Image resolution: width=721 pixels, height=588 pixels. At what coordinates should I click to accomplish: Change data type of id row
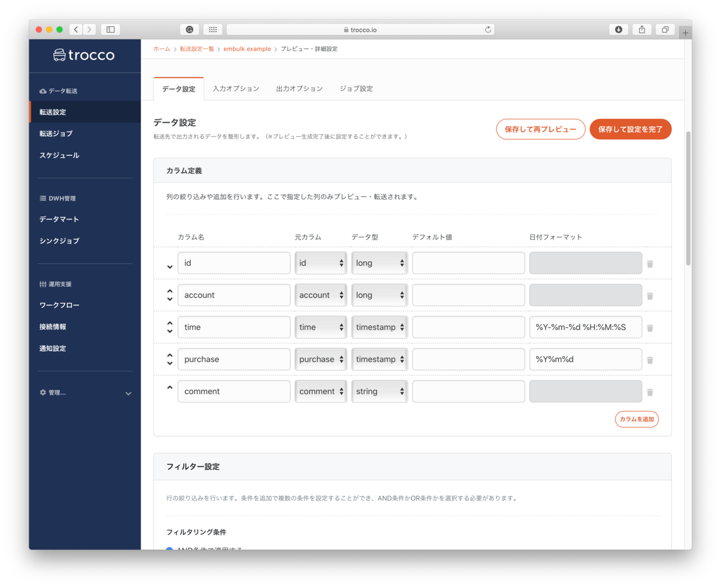click(379, 263)
